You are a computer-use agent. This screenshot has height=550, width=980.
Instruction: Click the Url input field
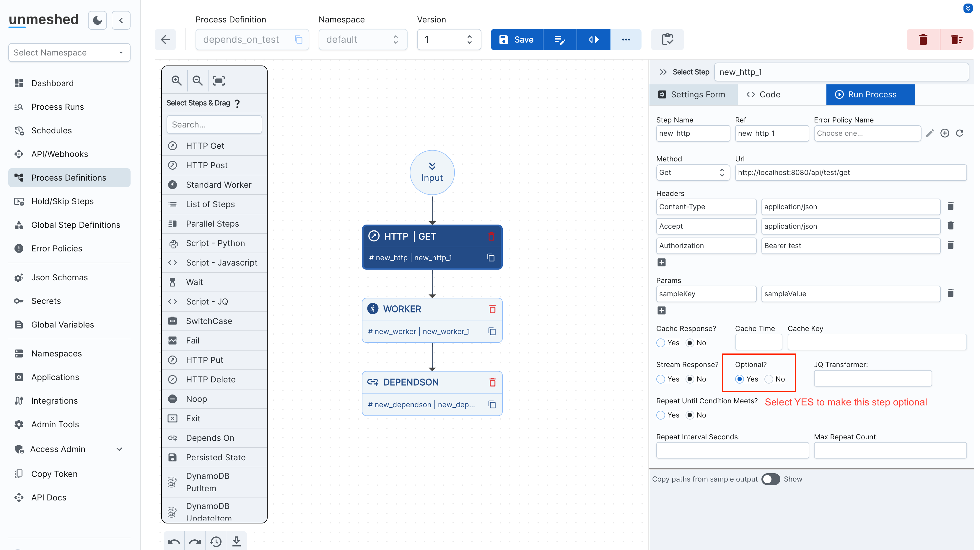click(850, 173)
